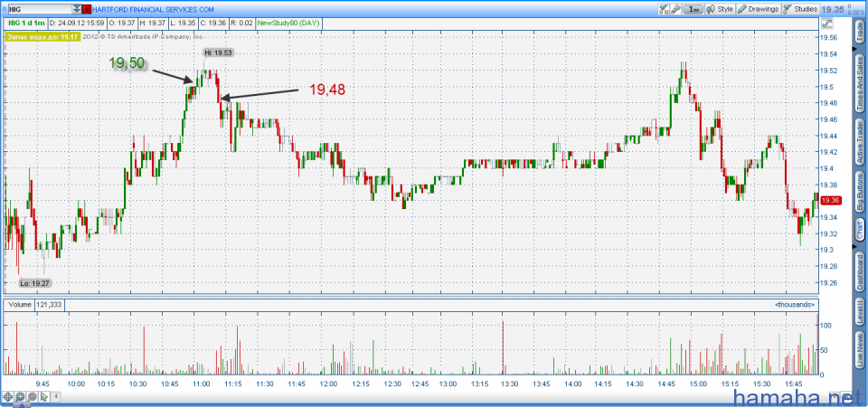Screen dimensions: 868x408
Task: Click the NewStudy80 (DAY) study label
Action: (288, 24)
